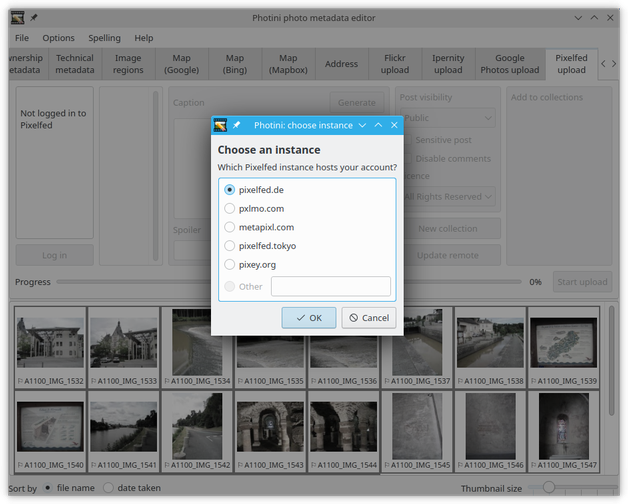This screenshot has width=628, height=504.
Task: Sort by file name radio button
Action: coord(48,488)
